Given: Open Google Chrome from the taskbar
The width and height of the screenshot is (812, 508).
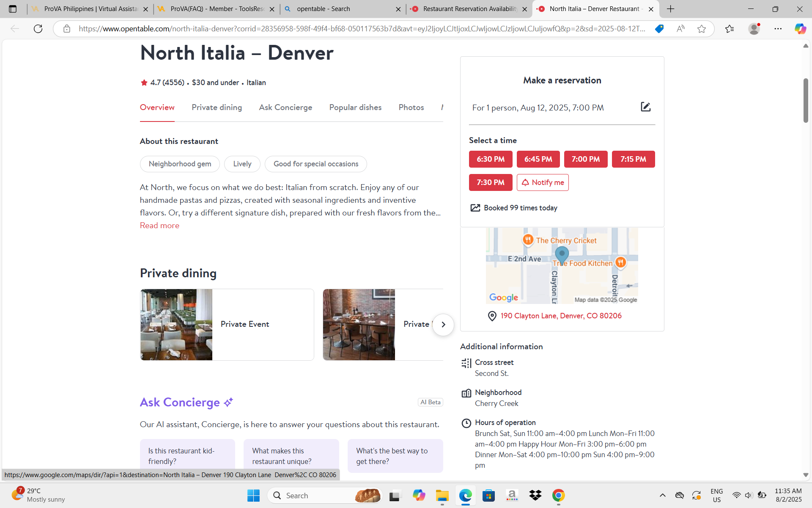Looking at the screenshot, I should 558,495.
